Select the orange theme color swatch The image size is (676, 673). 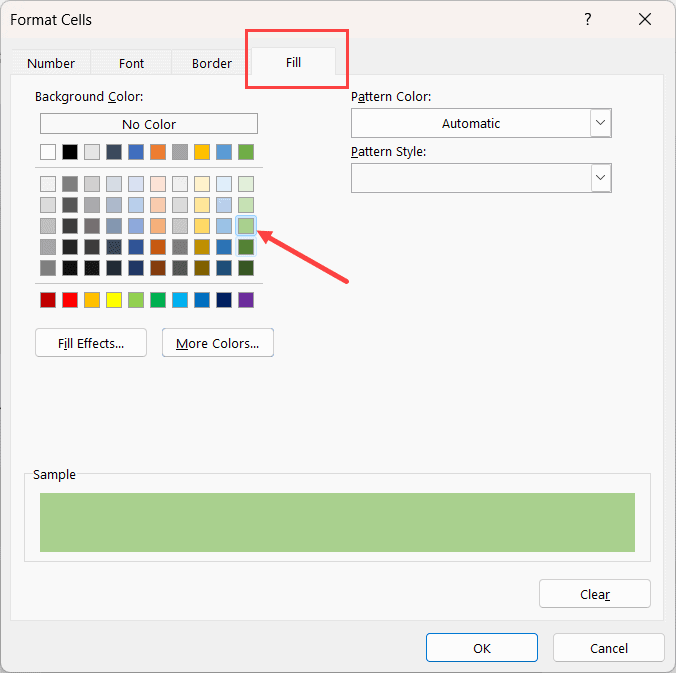point(158,152)
